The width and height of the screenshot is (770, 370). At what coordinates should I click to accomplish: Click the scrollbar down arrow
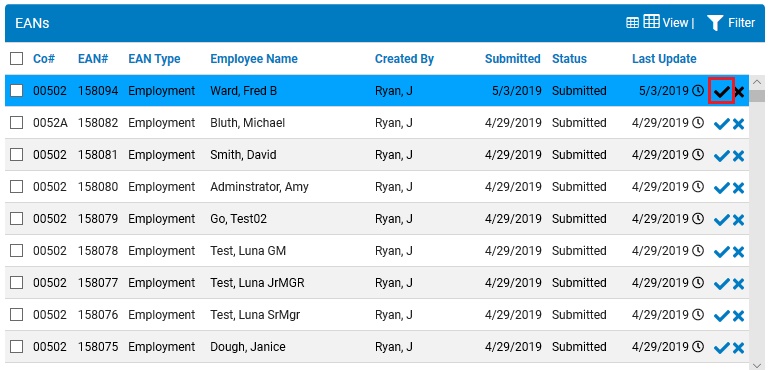(757, 365)
